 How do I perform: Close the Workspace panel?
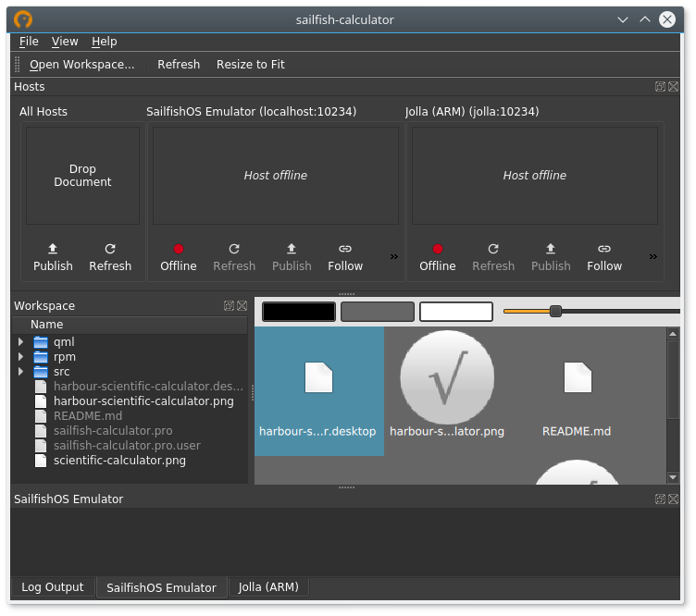click(x=242, y=306)
